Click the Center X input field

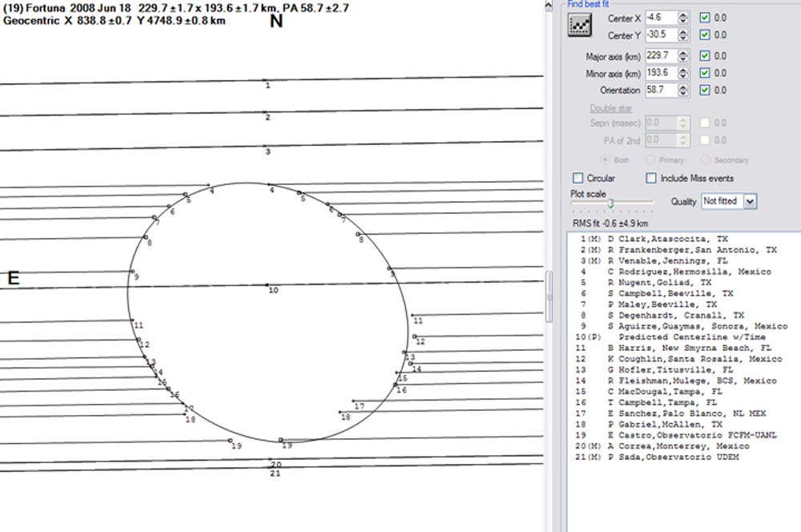click(660, 18)
